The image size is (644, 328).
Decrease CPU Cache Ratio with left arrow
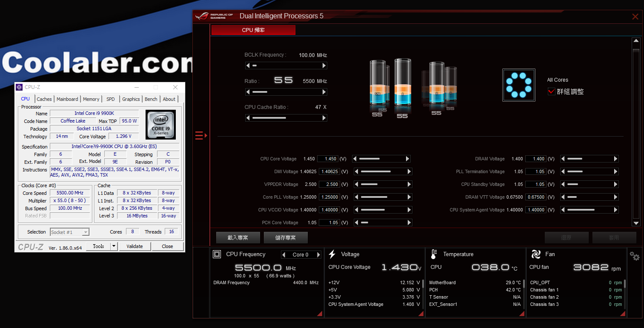click(x=248, y=118)
